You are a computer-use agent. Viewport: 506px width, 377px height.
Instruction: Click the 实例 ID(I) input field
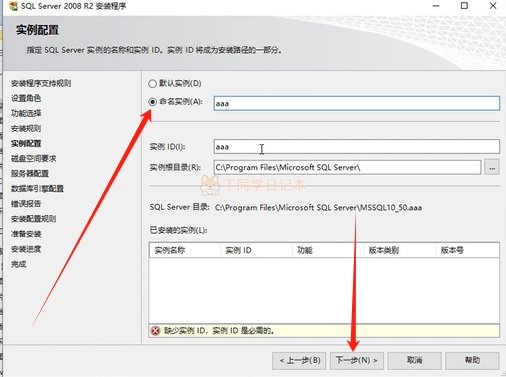(x=356, y=147)
